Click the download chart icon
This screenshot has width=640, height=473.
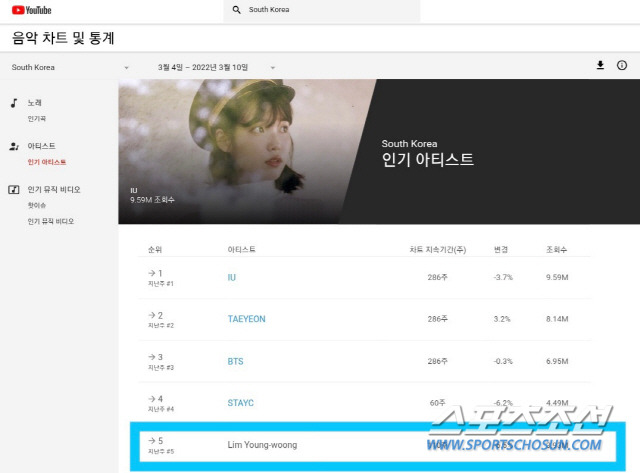point(600,65)
